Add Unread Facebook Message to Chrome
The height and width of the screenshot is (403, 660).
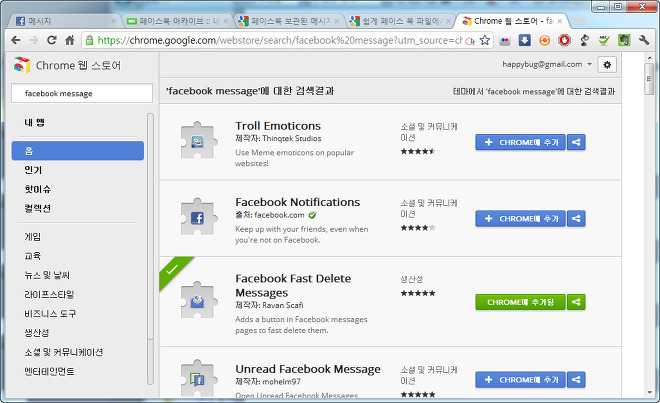[520, 380]
